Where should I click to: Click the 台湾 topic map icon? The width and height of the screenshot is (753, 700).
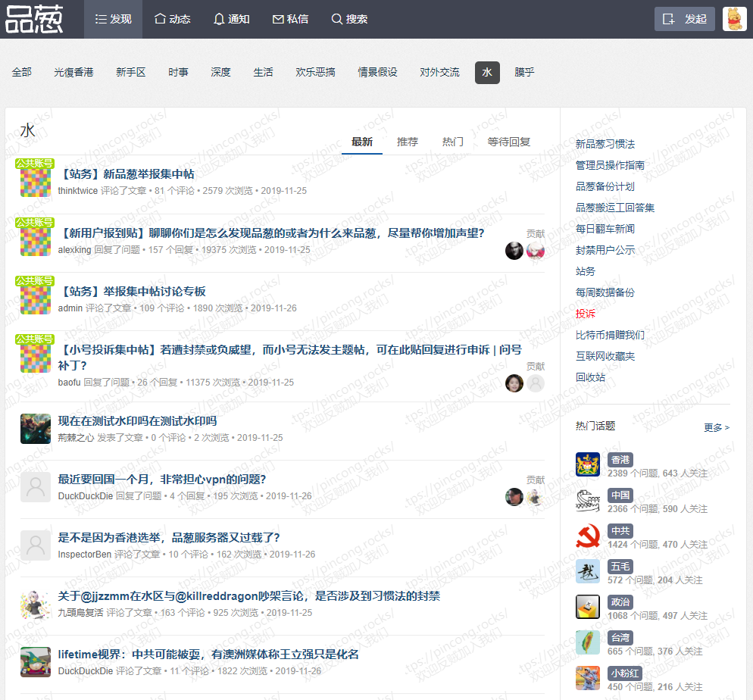pos(588,642)
